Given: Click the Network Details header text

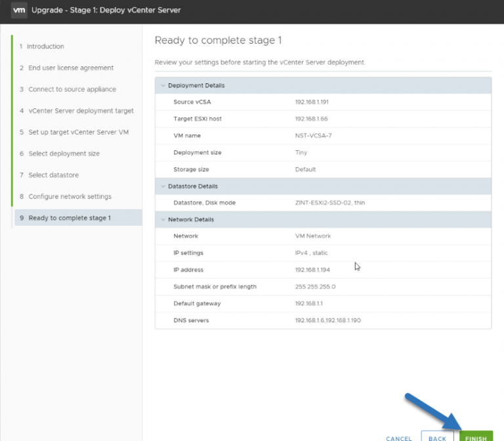Looking at the screenshot, I should [191, 220].
